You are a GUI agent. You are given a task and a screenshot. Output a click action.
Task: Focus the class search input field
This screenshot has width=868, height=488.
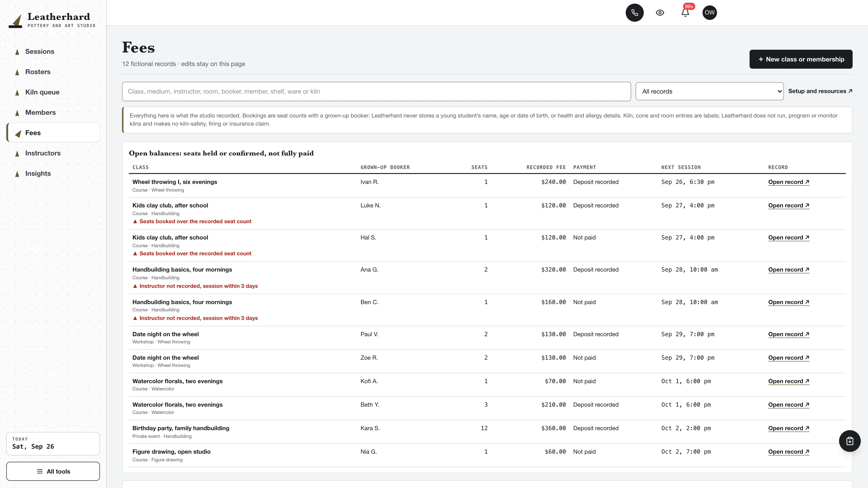pyautogui.click(x=376, y=91)
